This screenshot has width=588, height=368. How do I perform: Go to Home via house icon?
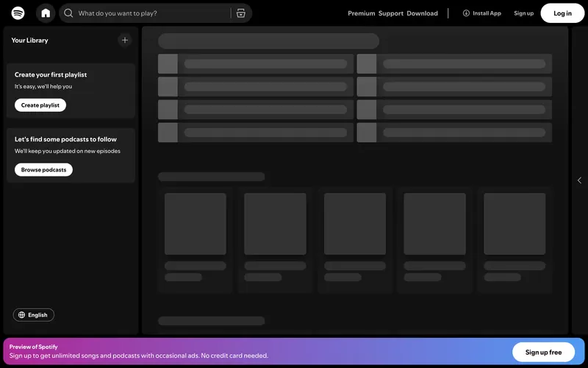tap(46, 13)
